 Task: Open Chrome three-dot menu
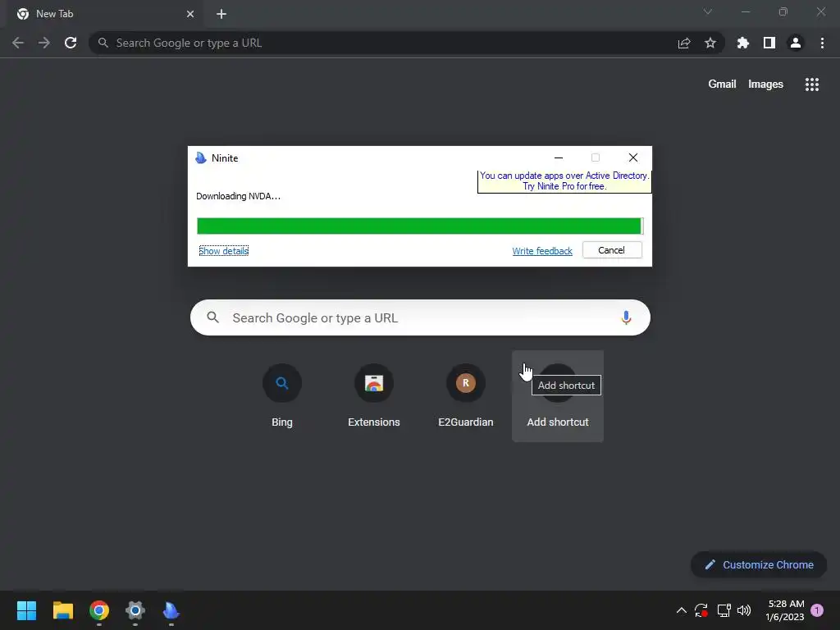(822, 43)
